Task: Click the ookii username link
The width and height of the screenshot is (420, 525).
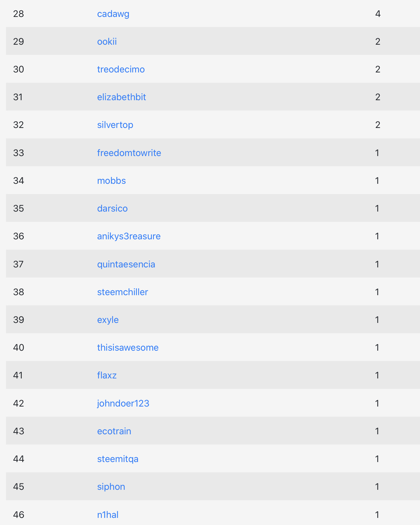Action: click(x=107, y=42)
